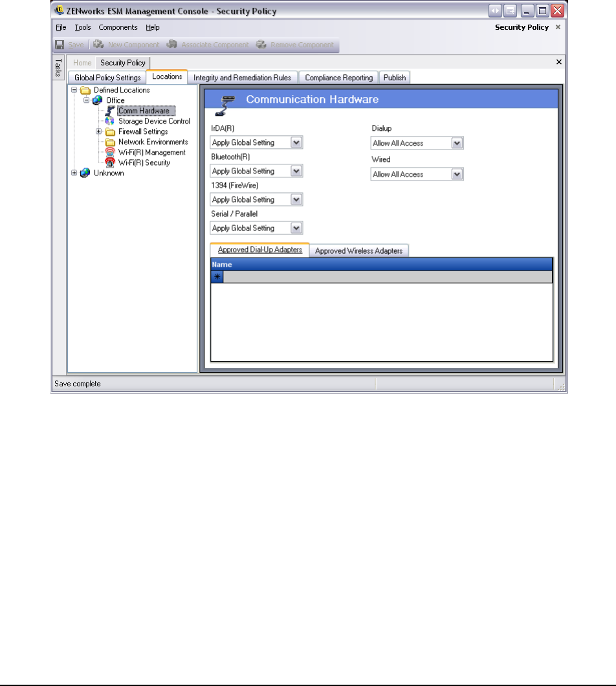Switch to Compliance Reporting tab
This screenshot has width=616, height=686.
point(338,78)
